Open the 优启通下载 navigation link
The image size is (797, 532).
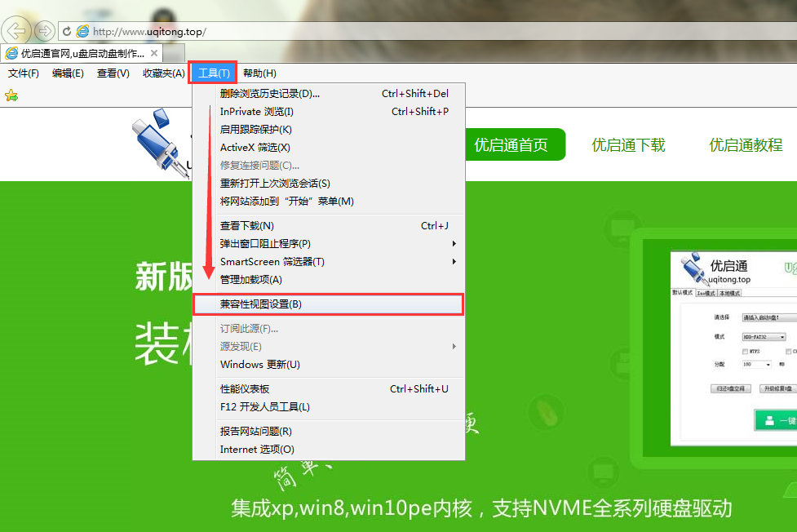pyautogui.click(x=628, y=145)
